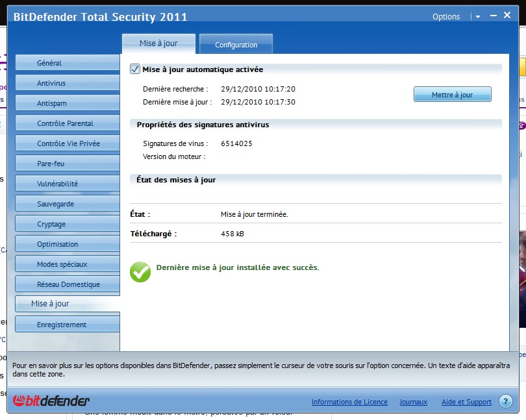Select Vulnérabilité in the sidebar
The width and height of the screenshot is (526, 420).
[68, 184]
